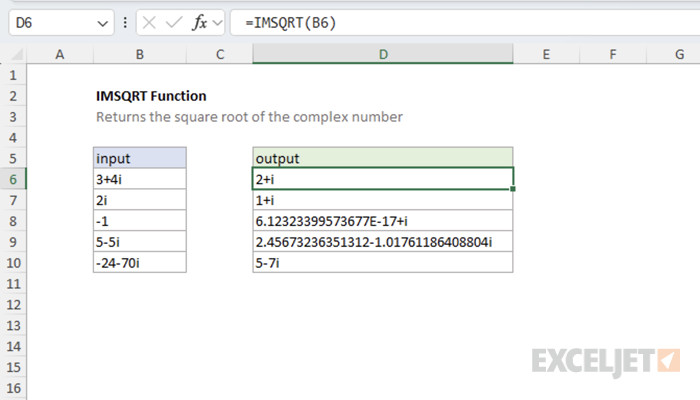Select row 9 header

(13, 242)
